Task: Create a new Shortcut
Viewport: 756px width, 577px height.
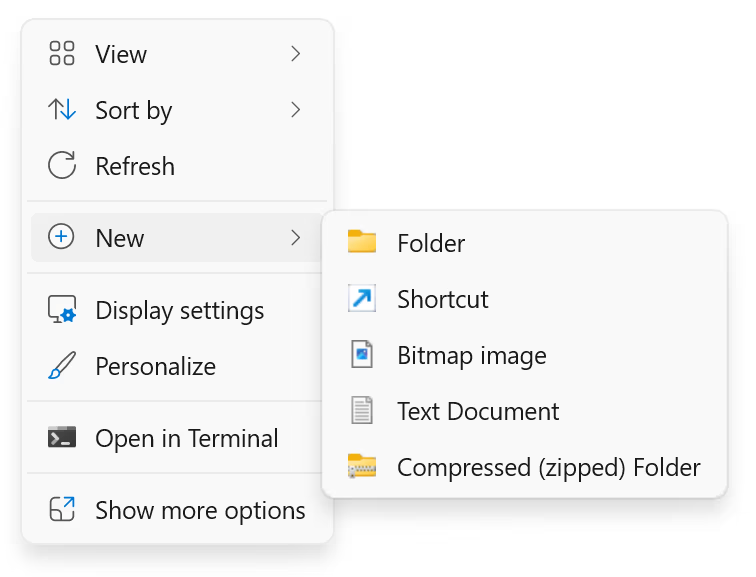Action: (525, 298)
